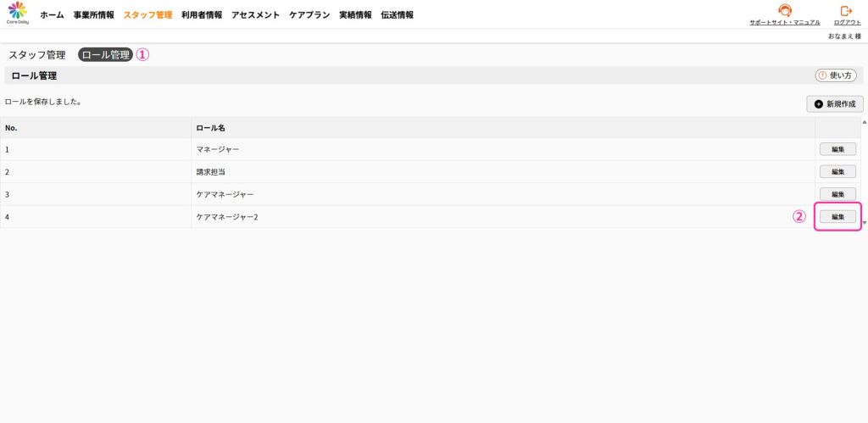
Task: Open 伝送情報 menu
Action: (397, 15)
